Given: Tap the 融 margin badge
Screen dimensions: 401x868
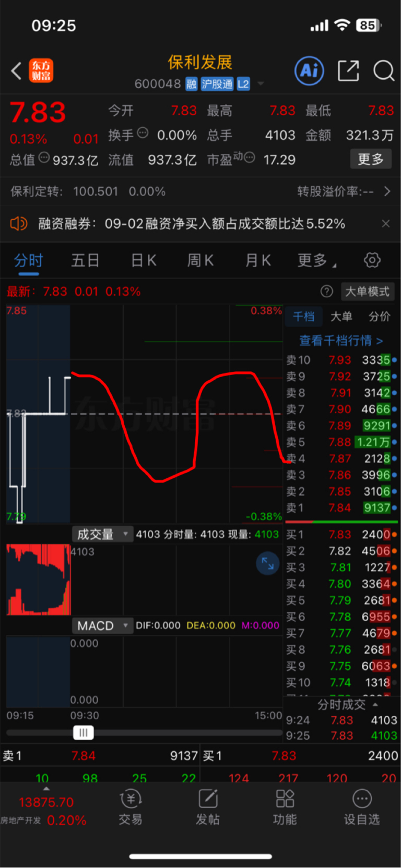Looking at the screenshot, I should tap(192, 84).
